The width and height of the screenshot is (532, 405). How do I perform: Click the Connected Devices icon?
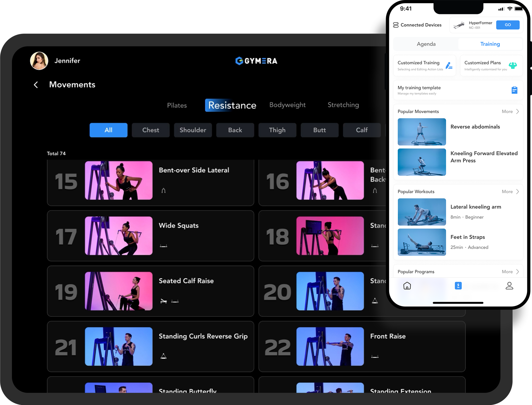(x=396, y=25)
